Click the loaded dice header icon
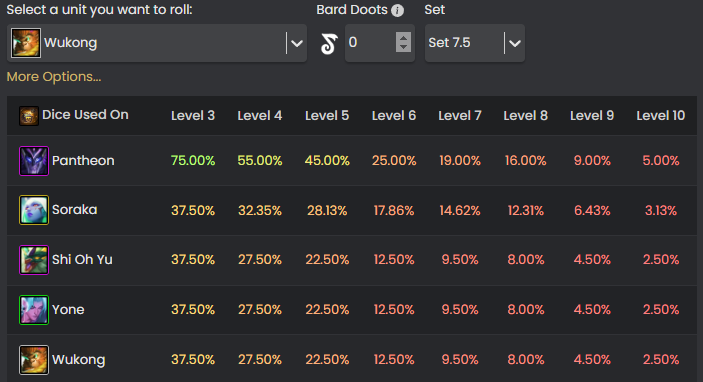The image size is (703, 382). pyautogui.click(x=29, y=116)
